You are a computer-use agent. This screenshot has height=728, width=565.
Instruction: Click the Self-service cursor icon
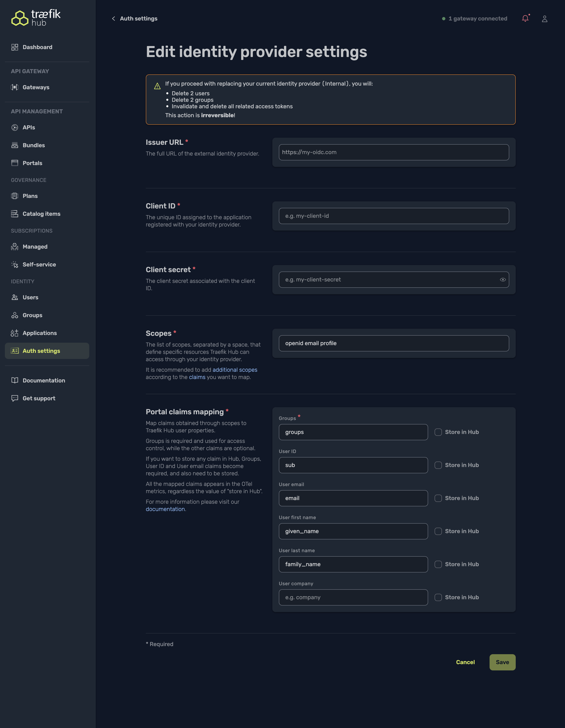[15, 264]
